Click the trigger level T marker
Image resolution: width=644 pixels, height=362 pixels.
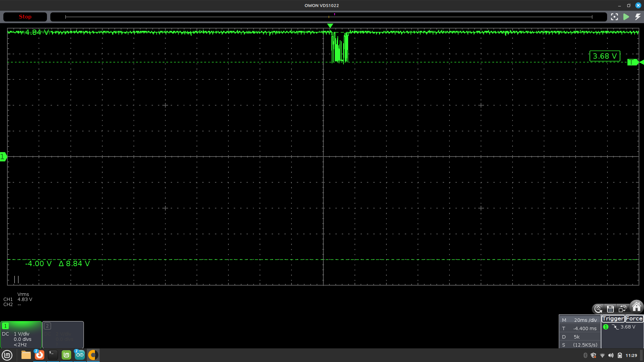[x=632, y=62]
